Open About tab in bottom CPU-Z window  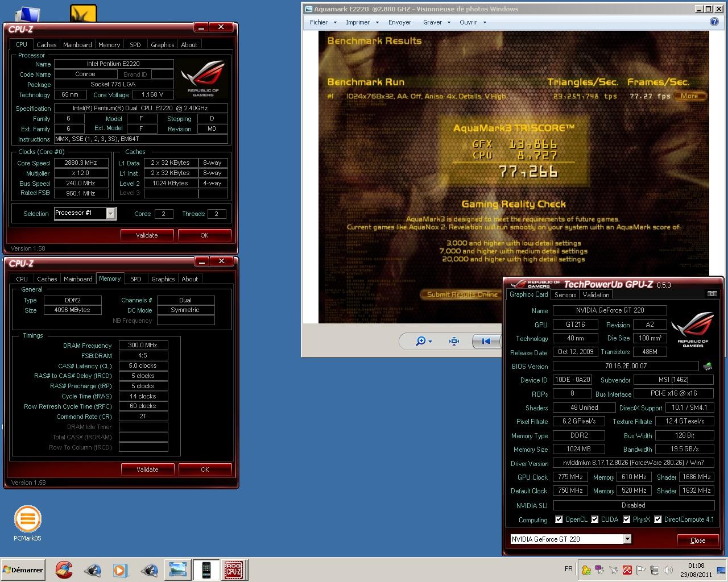pos(190,279)
